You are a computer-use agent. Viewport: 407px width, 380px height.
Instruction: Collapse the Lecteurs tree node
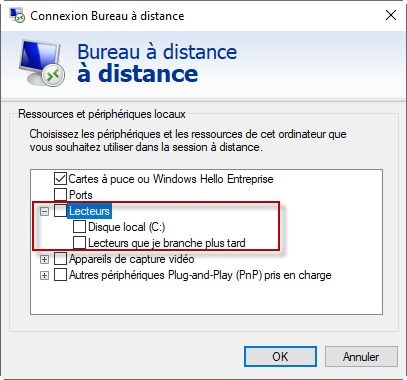pyautogui.click(x=44, y=211)
